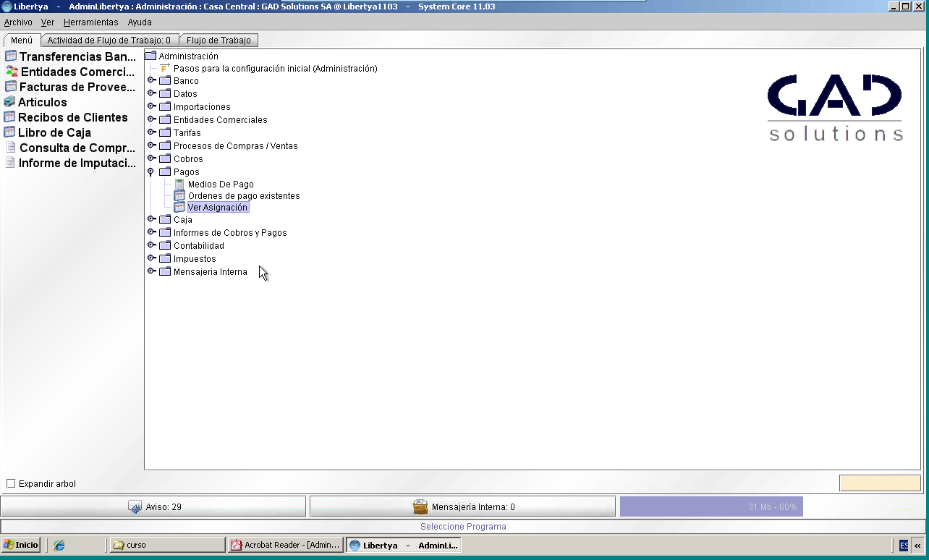
Task: Expand the Importaciones tree node
Action: coord(151,106)
